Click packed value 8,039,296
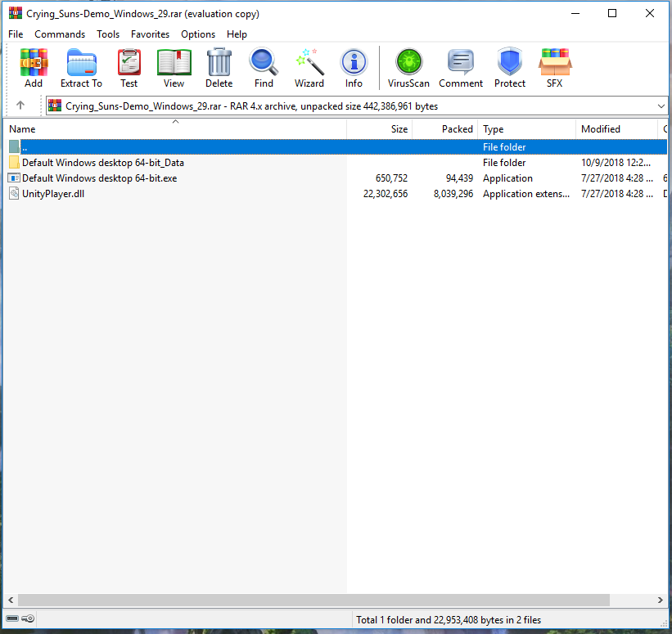 click(x=453, y=194)
